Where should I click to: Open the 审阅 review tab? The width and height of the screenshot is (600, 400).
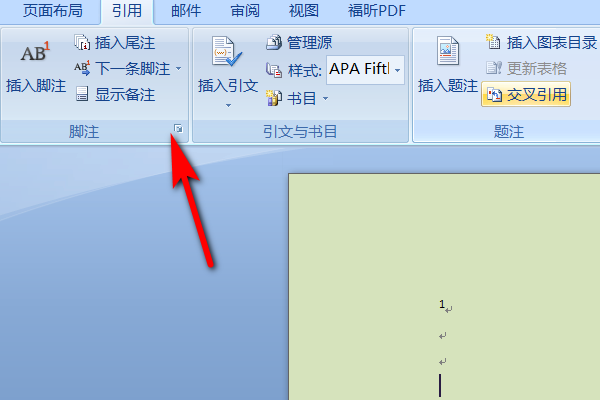tap(245, 11)
